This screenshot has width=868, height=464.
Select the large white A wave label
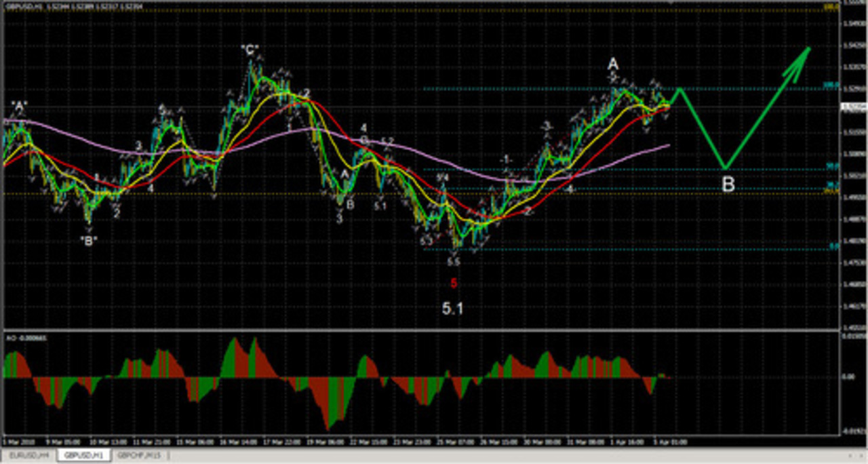click(613, 64)
